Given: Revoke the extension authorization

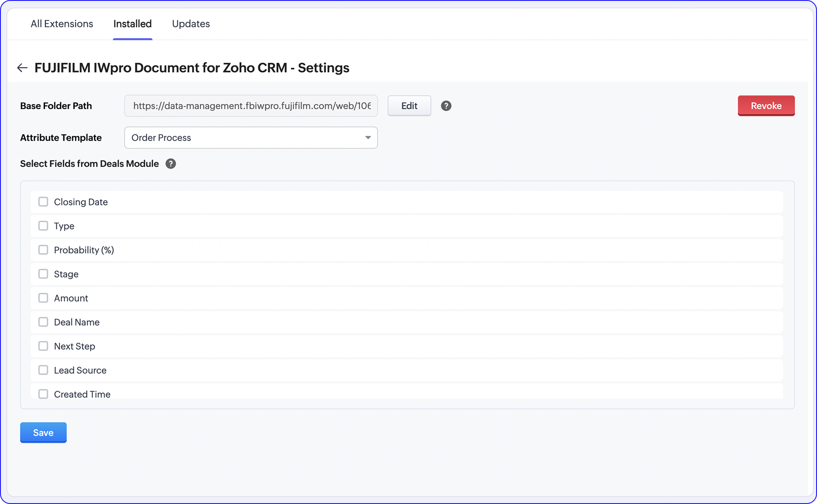Looking at the screenshot, I should coord(766,106).
